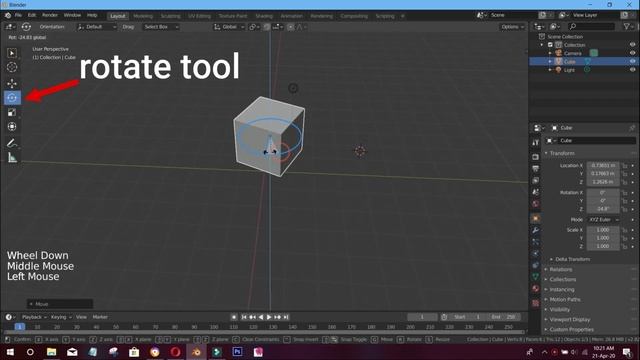Viewport: 640px width, 360px height.
Task: Open the Edit menu
Action: click(32, 15)
